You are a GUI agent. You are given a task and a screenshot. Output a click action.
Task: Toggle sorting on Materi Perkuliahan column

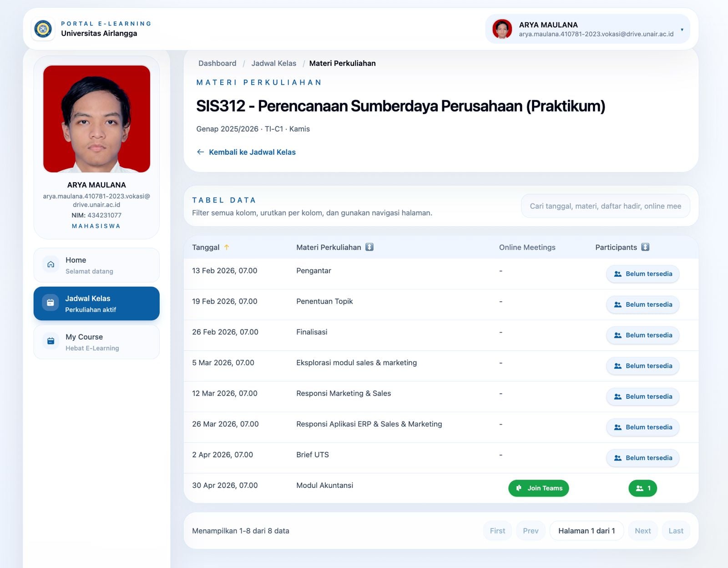tap(369, 247)
